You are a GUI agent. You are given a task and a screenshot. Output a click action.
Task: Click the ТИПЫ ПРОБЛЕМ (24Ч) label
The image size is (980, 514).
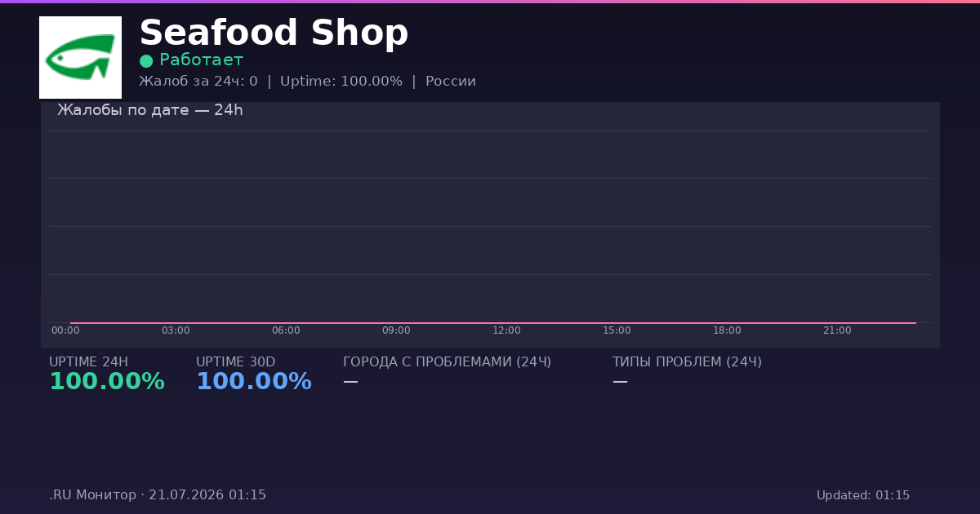687,362
